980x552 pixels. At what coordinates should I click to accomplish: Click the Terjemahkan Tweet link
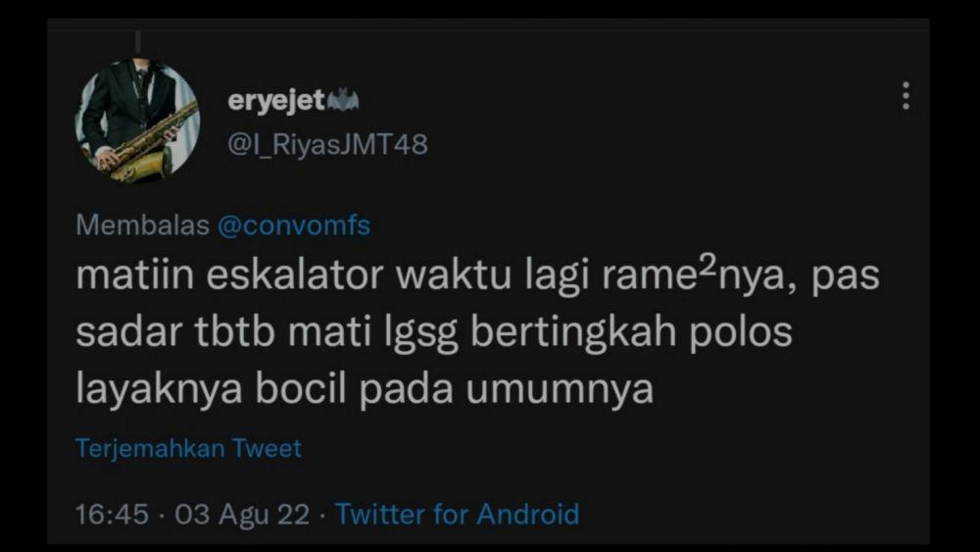[x=189, y=448]
